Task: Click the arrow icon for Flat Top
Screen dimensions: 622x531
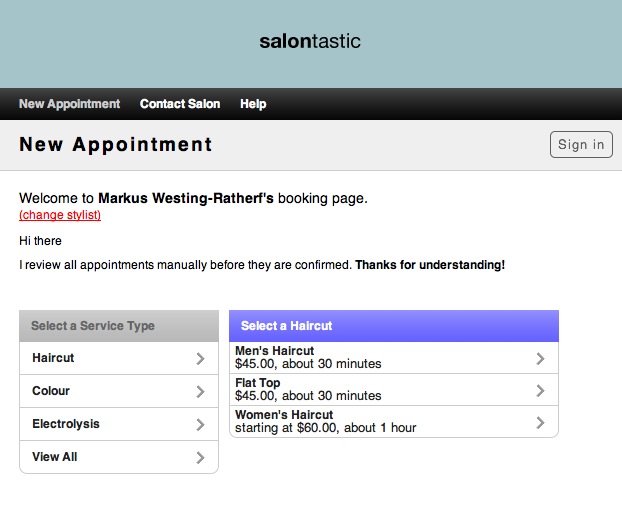Action: point(540,391)
